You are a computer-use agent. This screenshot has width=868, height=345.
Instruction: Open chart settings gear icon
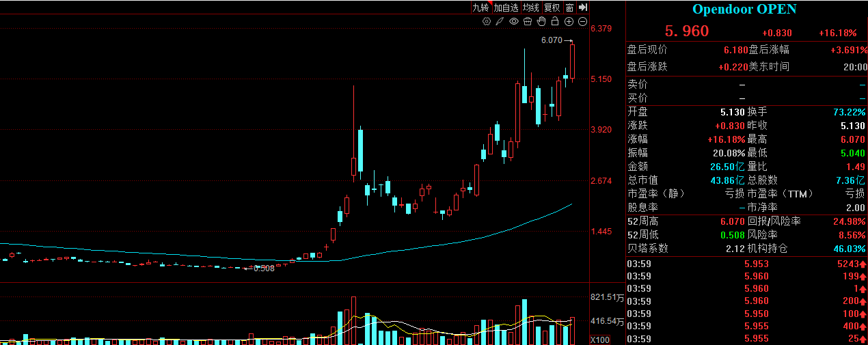487,22
